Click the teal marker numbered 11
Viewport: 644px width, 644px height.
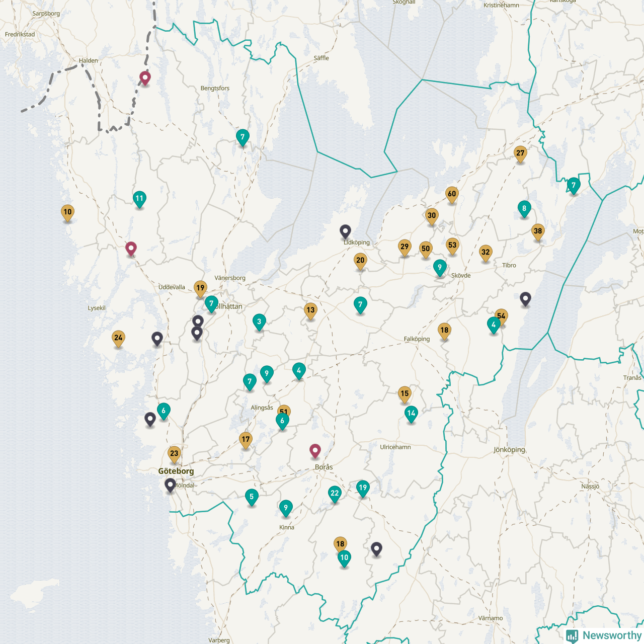coord(139,199)
